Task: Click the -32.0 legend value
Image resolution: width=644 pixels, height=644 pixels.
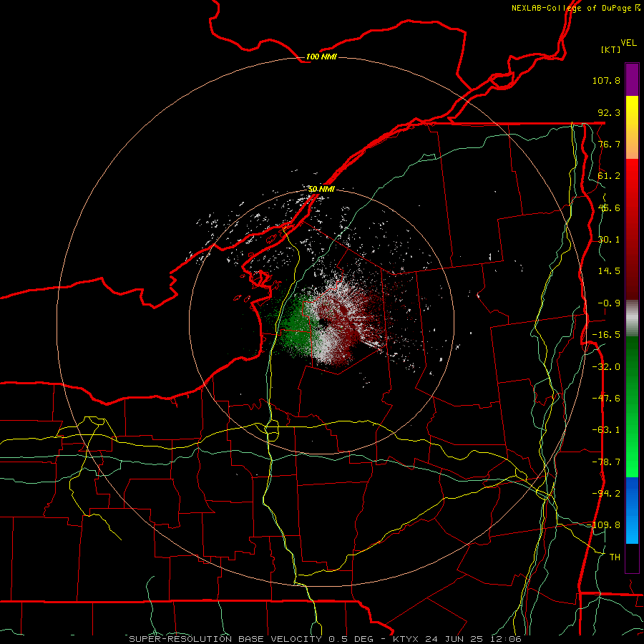Action: [x=606, y=367]
